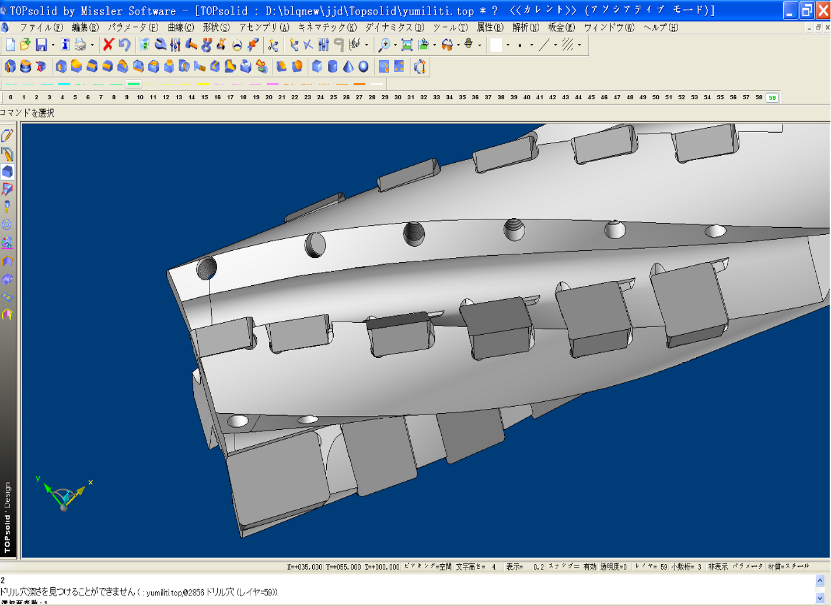Toggle layer 0 in the layer bar
The image size is (831, 606).
(10, 97)
